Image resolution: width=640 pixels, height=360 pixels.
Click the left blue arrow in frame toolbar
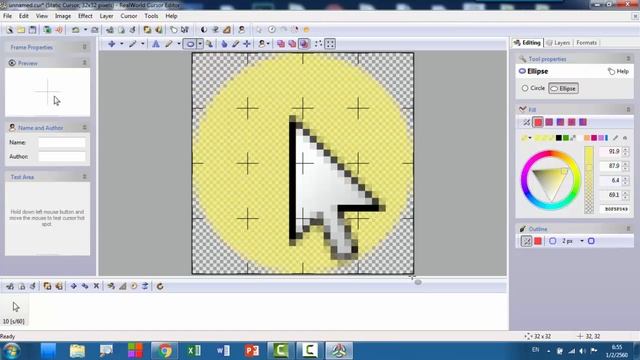tap(73, 286)
